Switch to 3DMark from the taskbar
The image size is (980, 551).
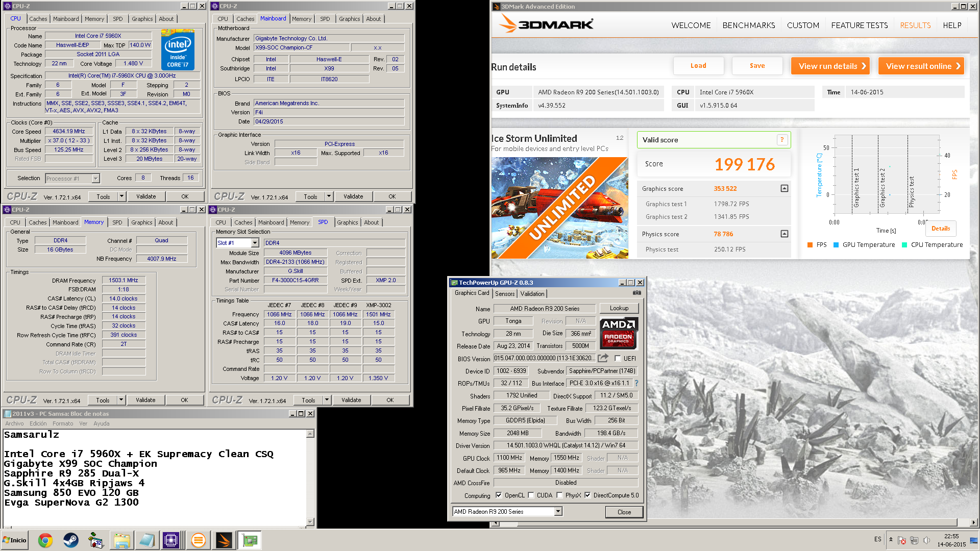tap(224, 540)
